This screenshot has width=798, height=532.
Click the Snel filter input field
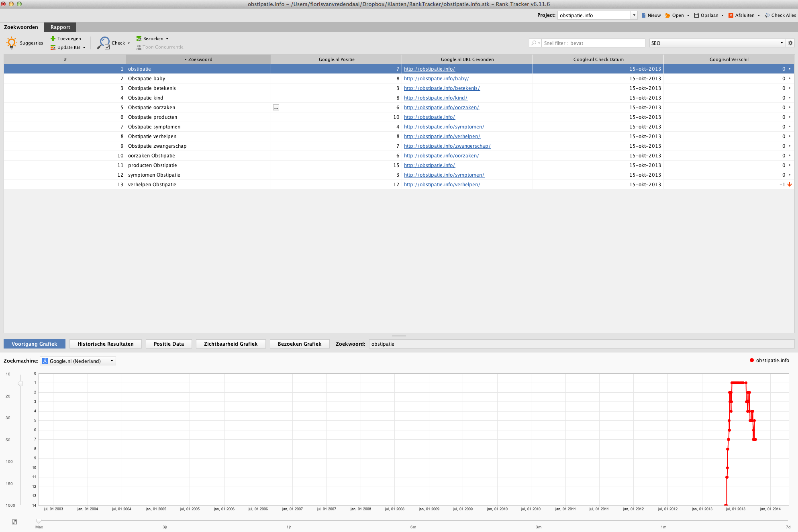(593, 43)
